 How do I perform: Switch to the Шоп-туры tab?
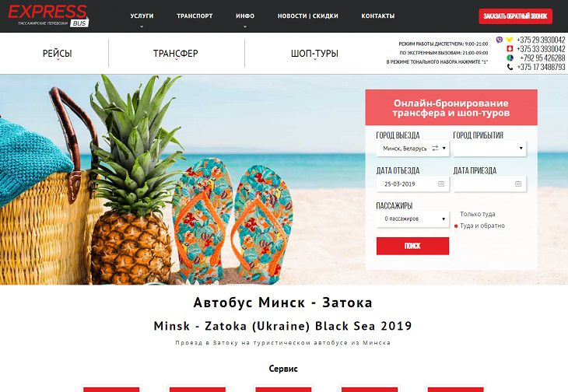[314, 54]
